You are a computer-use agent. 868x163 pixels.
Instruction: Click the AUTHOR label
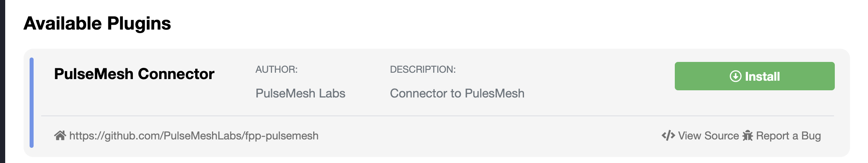pyautogui.click(x=276, y=70)
